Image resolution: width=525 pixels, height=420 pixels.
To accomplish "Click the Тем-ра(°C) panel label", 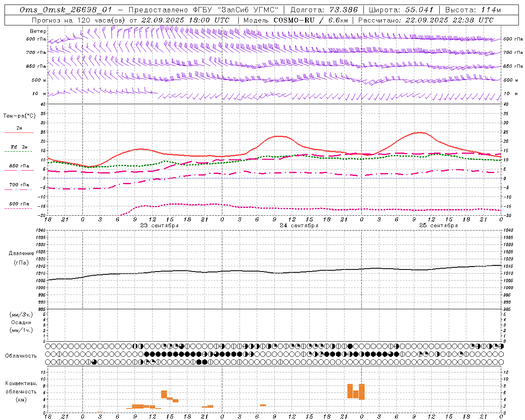I will [19, 116].
